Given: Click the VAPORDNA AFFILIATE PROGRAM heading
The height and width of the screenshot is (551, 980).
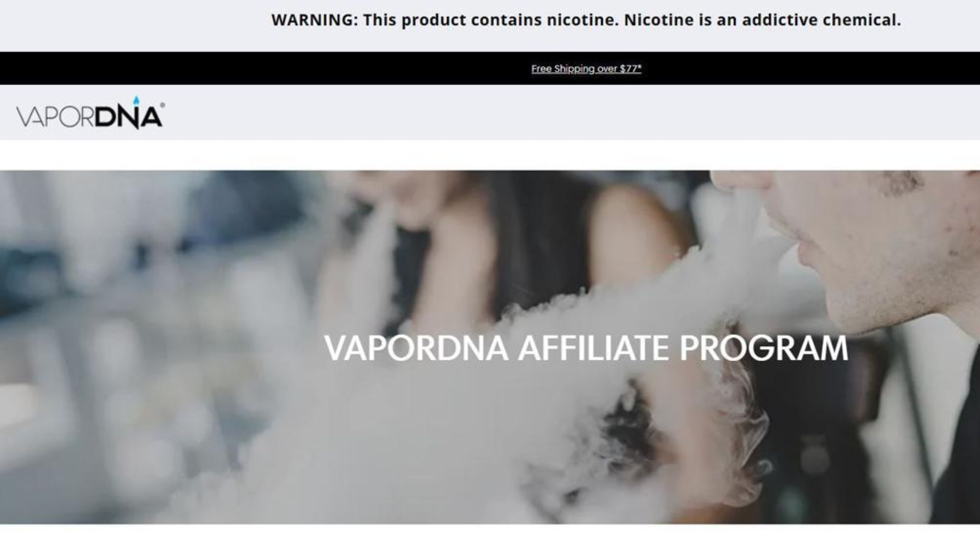Looking at the screenshot, I should pyautogui.click(x=586, y=348).
